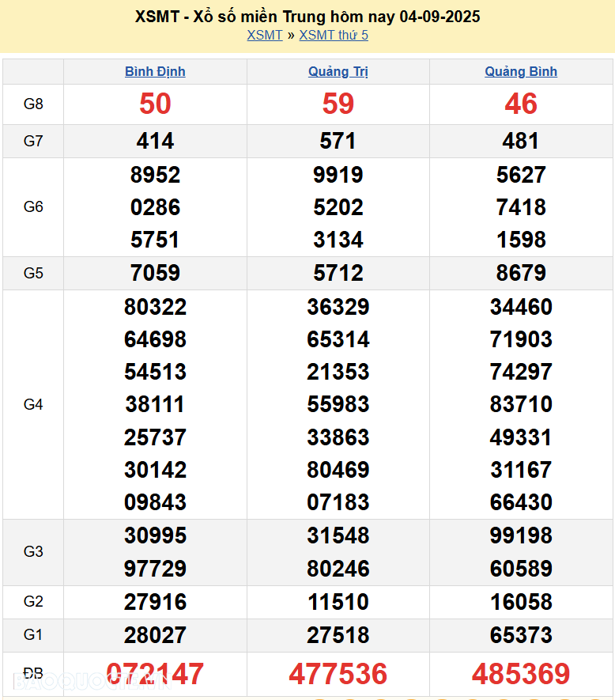Open the Bình Định province link
The image size is (615, 700).
pyautogui.click(x=155, y=71)
